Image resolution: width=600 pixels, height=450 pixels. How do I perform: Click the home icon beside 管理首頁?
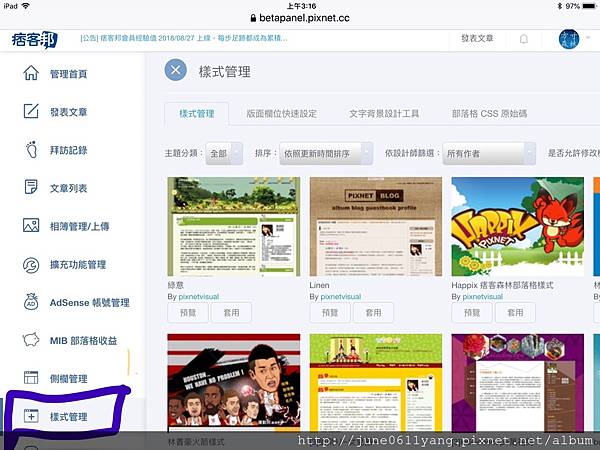(x=31, y=73)
